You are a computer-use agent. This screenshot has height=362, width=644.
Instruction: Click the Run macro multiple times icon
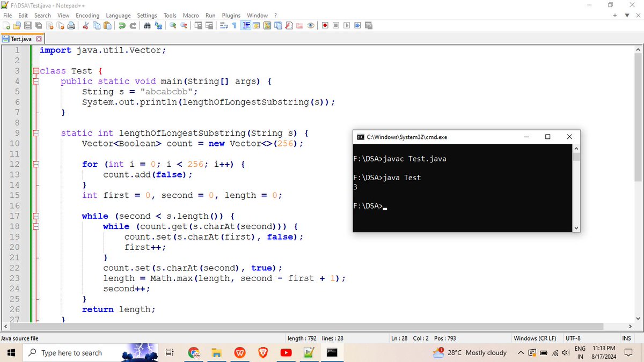click(x=357, y=26)
